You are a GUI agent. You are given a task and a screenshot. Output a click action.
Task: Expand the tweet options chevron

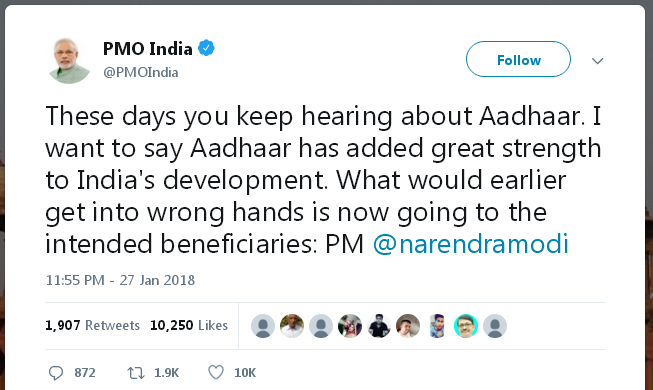pyautogui.click(x=598, y=61)
